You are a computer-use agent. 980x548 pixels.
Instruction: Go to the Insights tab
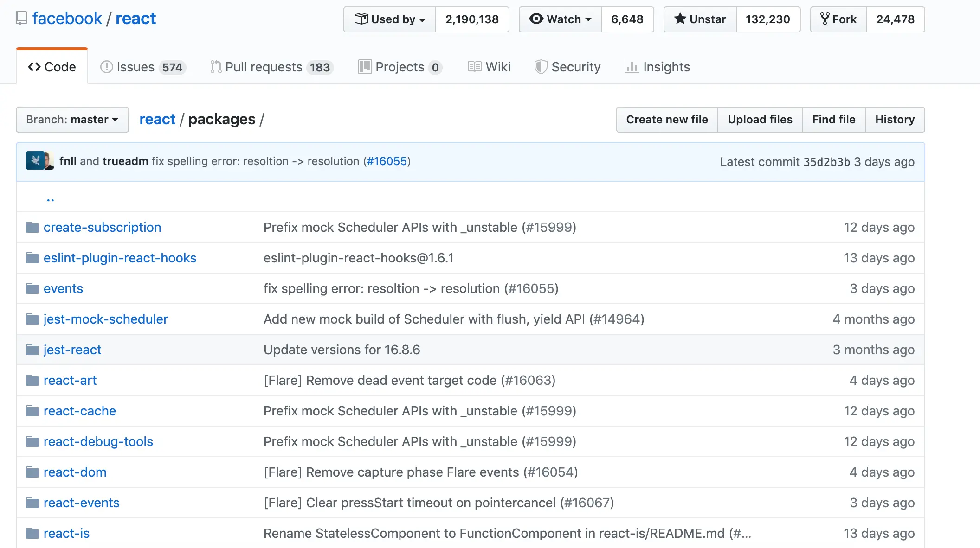point(658,67)
